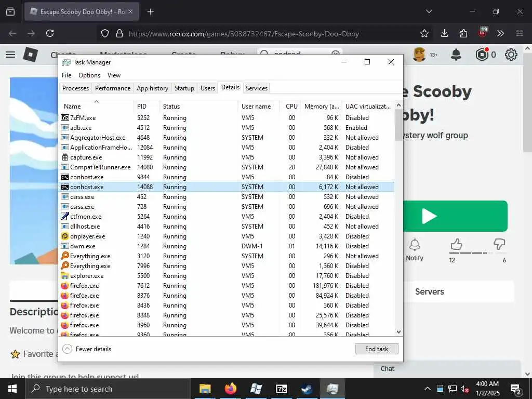Viewport: 532px width, 399px height.
Task: Click the tracking protection shield icon
Action: [105, 33]
